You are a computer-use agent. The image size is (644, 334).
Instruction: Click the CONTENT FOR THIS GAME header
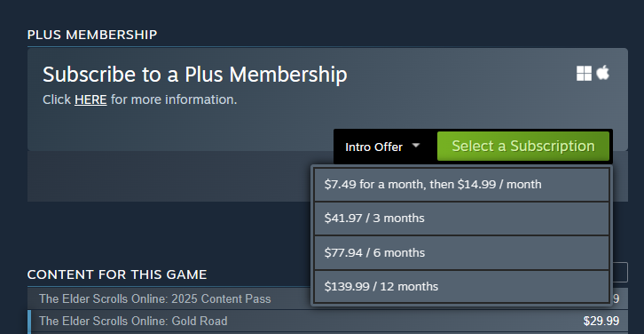[x=117, y=274]
